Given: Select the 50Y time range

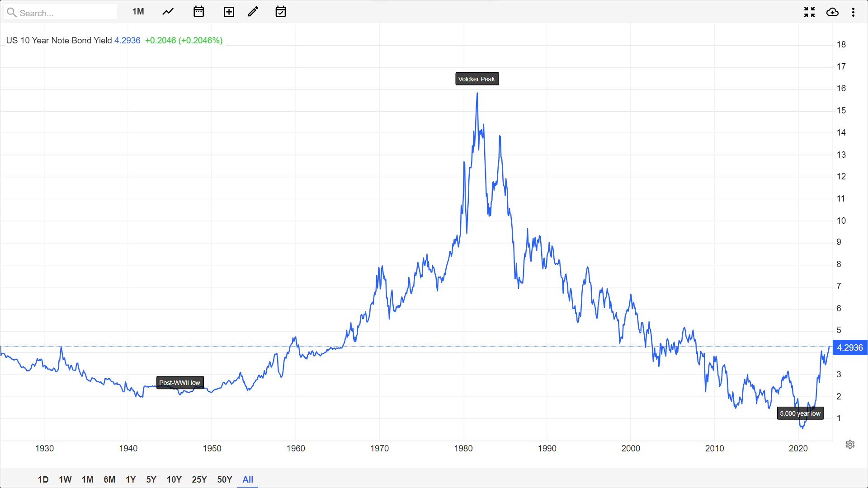Looking at the screenshot, I should coord(224,479).
